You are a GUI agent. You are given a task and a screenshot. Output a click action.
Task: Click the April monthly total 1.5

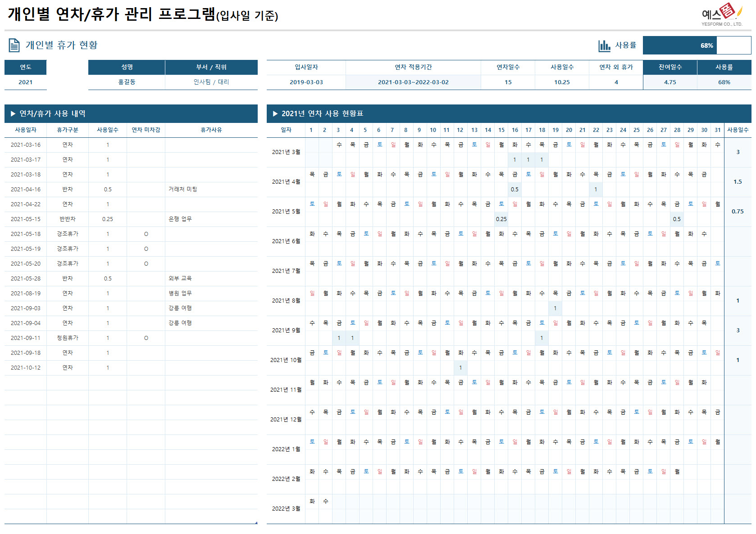click(738, 182)
